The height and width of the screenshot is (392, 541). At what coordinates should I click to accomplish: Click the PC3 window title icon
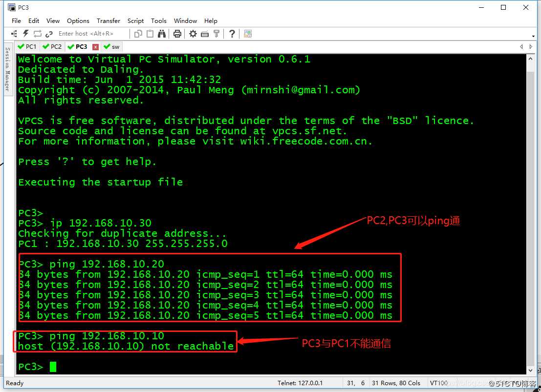(x=12, y=7)
